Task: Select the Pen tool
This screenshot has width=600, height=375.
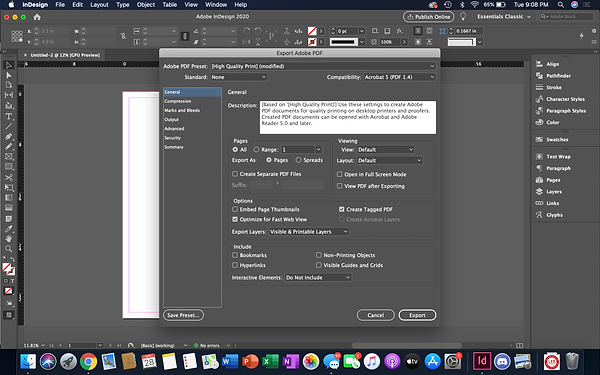Action: (8, 136)
